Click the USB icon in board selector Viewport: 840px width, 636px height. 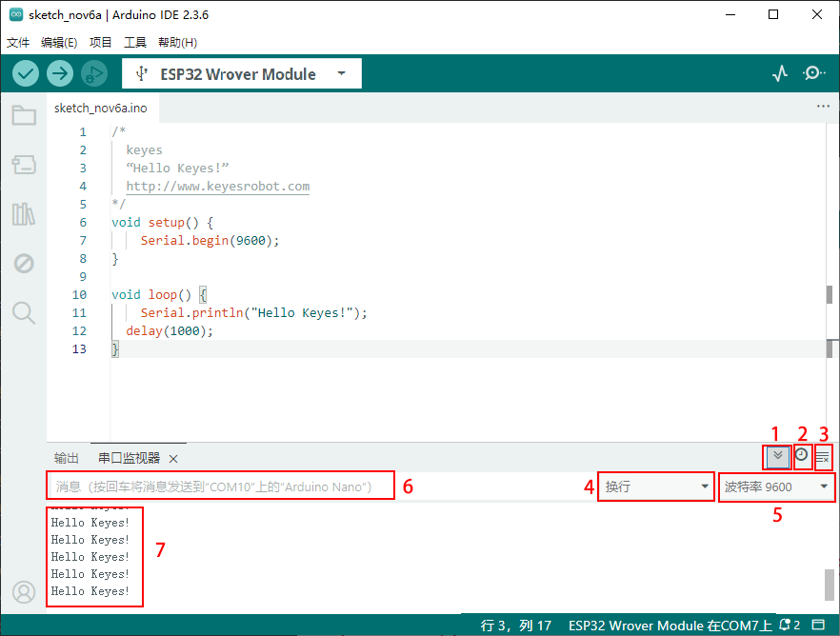(141, 73)
